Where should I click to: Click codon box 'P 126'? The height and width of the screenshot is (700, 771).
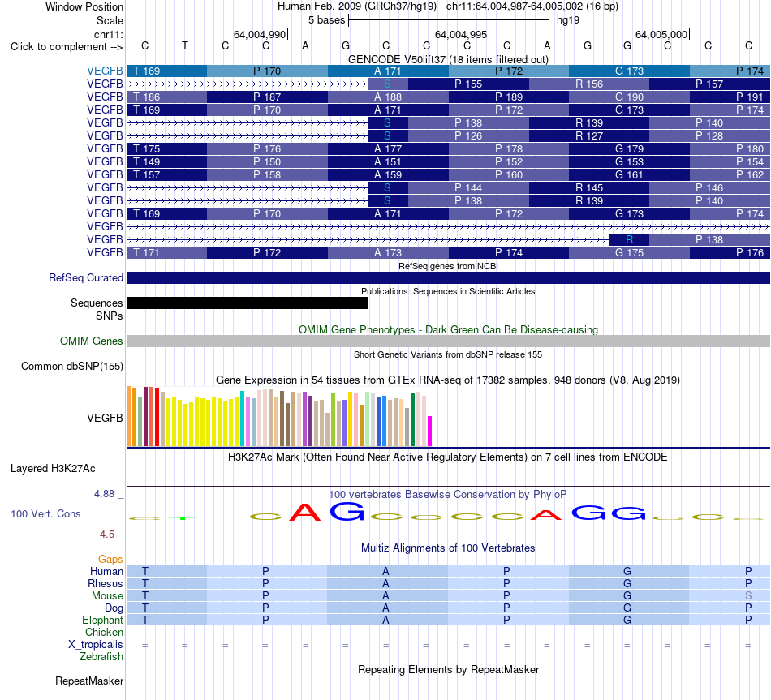point(468,135)
